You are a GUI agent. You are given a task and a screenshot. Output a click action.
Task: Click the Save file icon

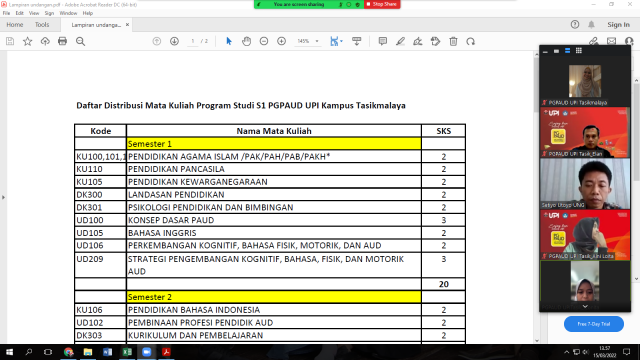click(10, 41)
